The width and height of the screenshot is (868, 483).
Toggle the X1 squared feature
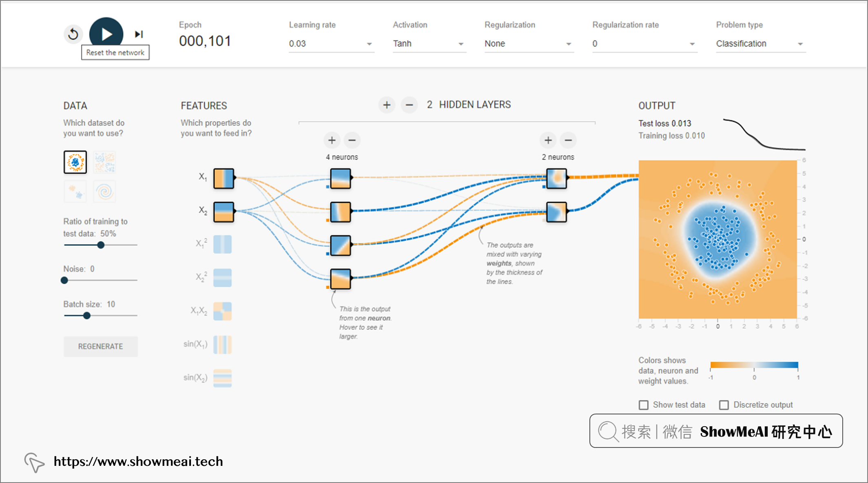[x=223, y=244]
